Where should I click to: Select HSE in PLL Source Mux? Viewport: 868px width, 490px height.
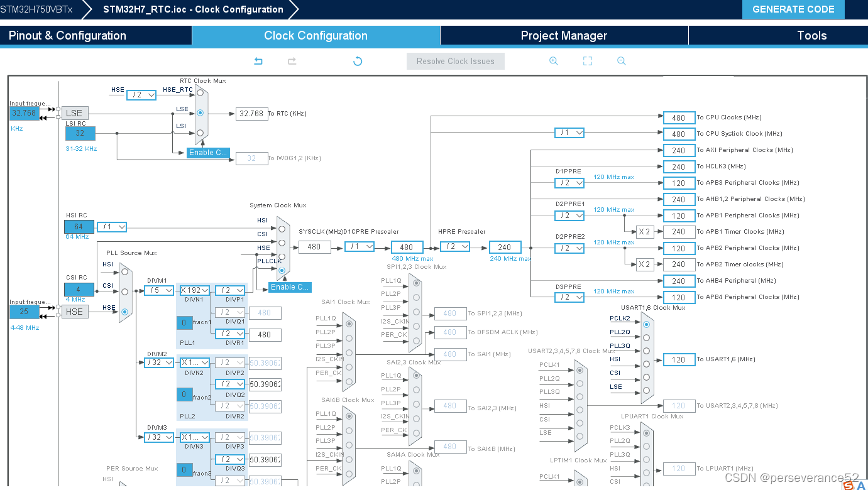click(125, 312)
